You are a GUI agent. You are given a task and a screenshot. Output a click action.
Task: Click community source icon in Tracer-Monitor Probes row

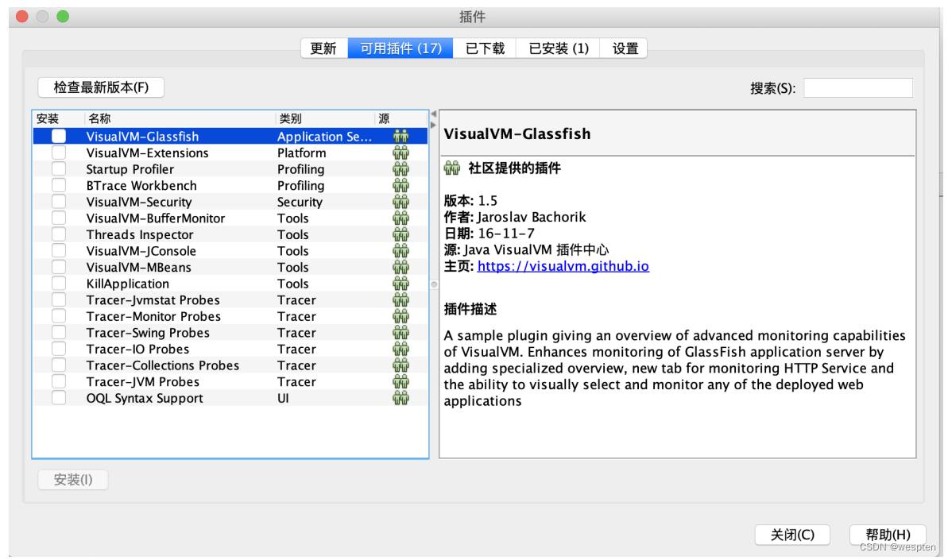(400, 315)
